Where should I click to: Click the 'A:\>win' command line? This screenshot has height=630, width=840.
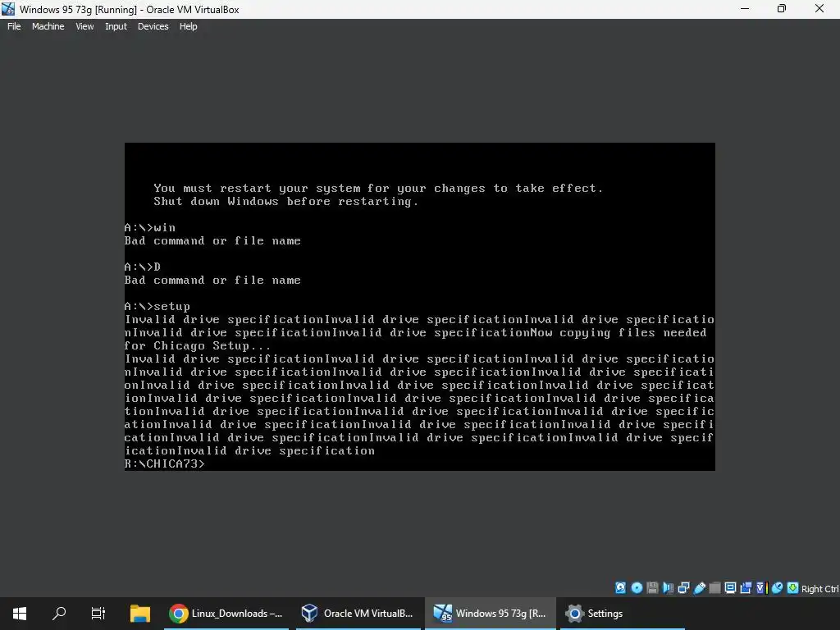point(149,228)
